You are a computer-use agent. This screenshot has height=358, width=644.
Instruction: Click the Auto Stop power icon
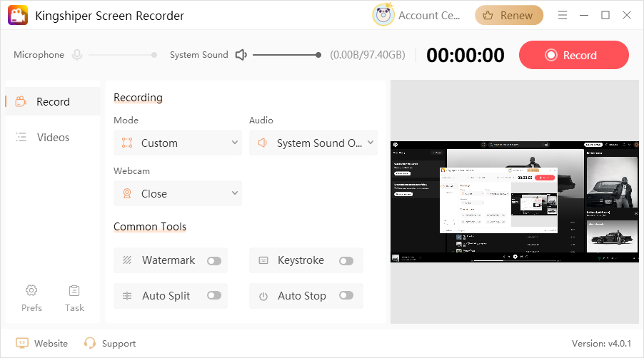point(263,296)
